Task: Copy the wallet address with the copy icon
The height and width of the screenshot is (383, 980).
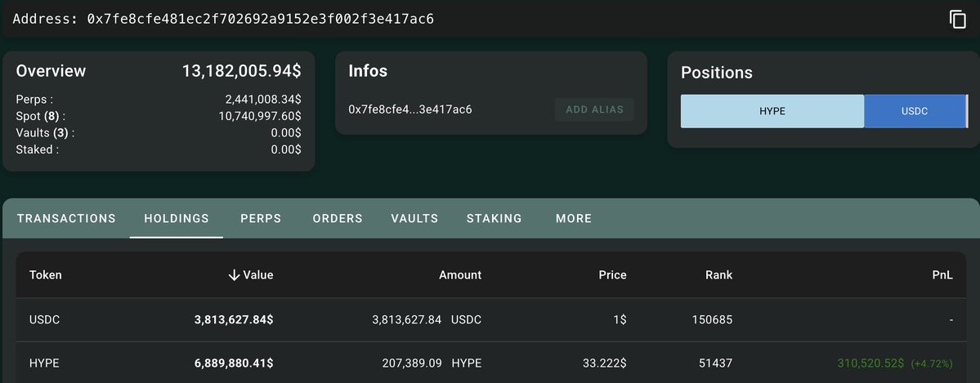Action: point(958,20)
